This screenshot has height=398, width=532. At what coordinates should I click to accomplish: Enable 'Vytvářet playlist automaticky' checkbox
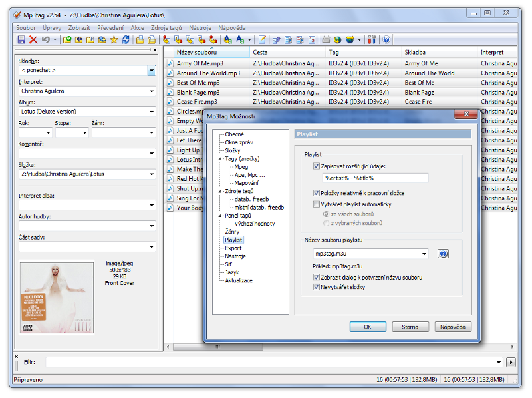pyautogui.click(x=317, y=204)
